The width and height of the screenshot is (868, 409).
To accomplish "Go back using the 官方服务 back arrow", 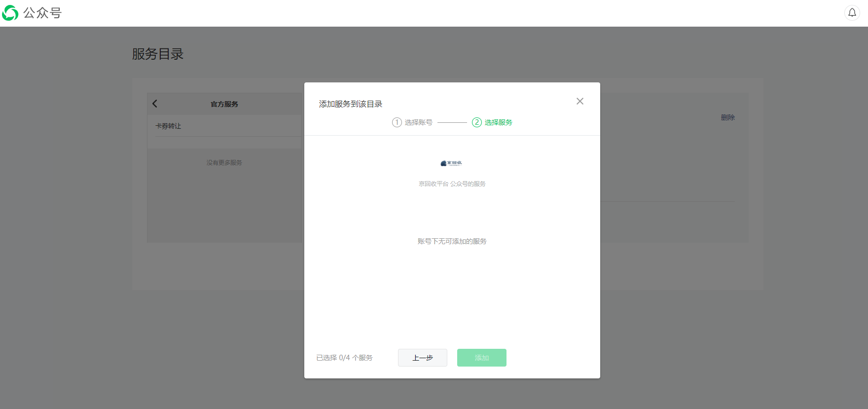I will [155, 104].
